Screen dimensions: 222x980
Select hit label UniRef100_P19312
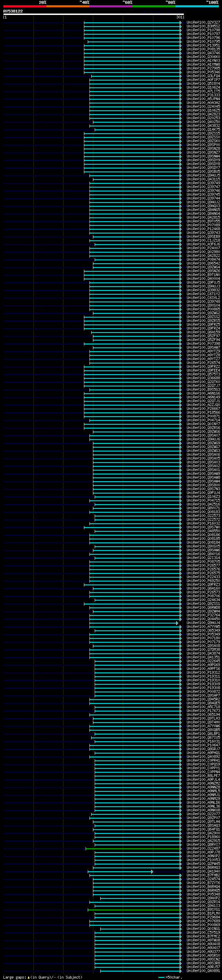tap(203, 672)
